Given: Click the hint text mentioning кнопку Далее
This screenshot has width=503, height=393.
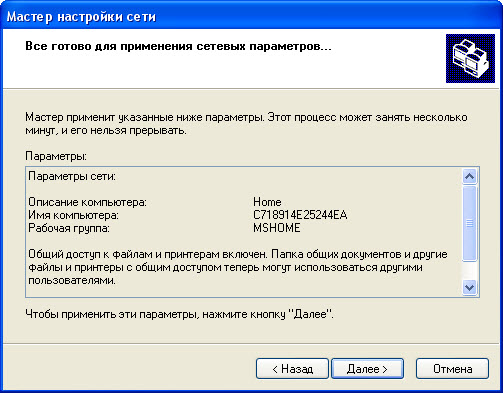Looking at the screenshot, I should pyautogui.click(x=179, y=314).
